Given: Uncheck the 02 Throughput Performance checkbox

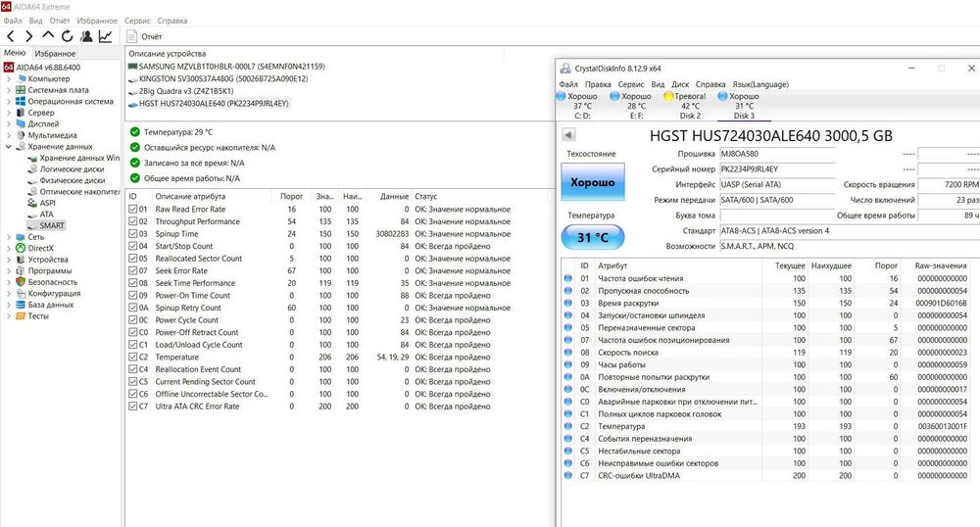Looking at the screenshot, I should (x=133, y=221).
